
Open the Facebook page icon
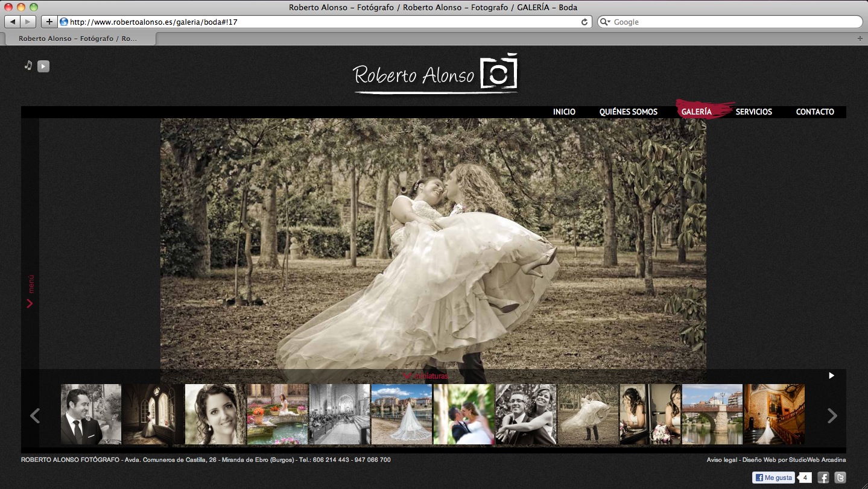click(823, 478)
